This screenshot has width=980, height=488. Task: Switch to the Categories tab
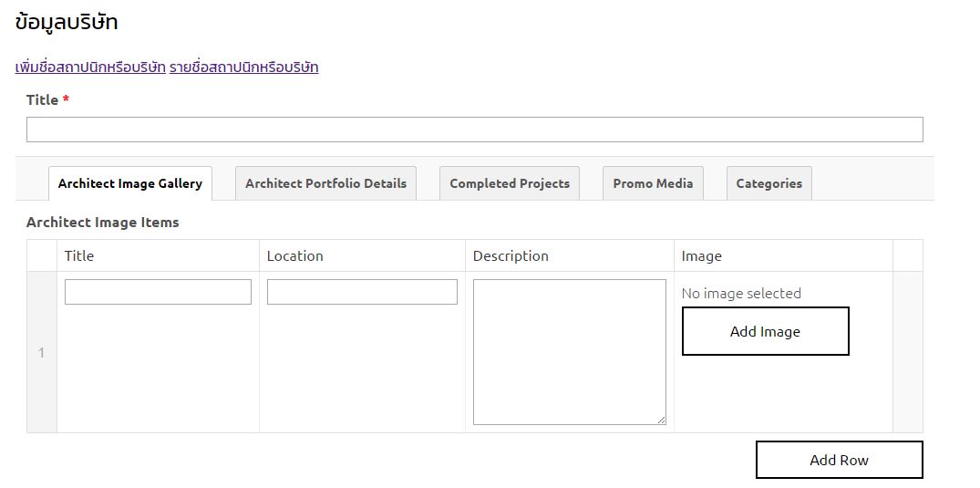click(769, 183)
